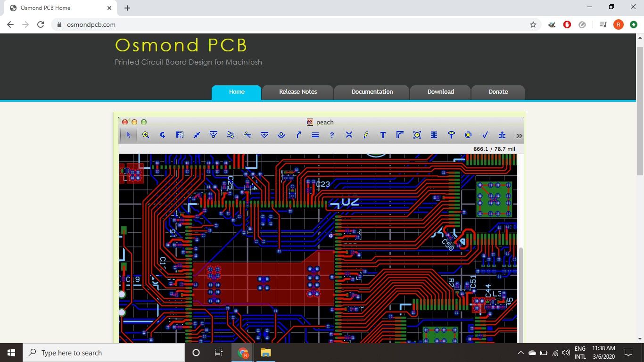Open the orange R profile avatar
The width and height of the screenshot is (644, 362).
coord(618,25)
